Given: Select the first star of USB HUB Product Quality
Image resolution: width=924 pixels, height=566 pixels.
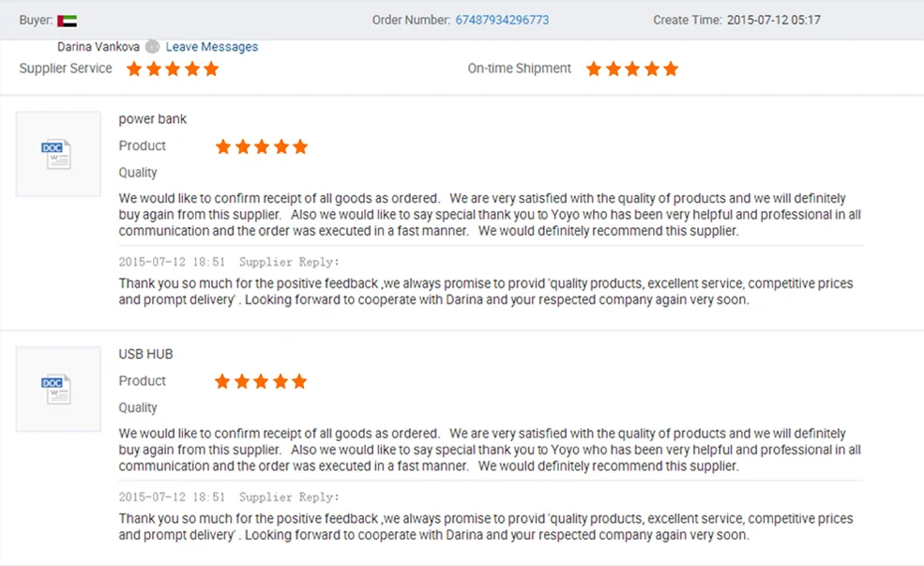Looking at the screenshot, I should pos(222,381).
